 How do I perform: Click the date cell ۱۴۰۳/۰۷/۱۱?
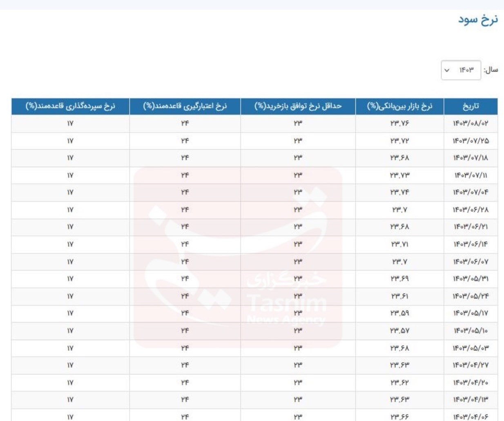coord(471,175)
